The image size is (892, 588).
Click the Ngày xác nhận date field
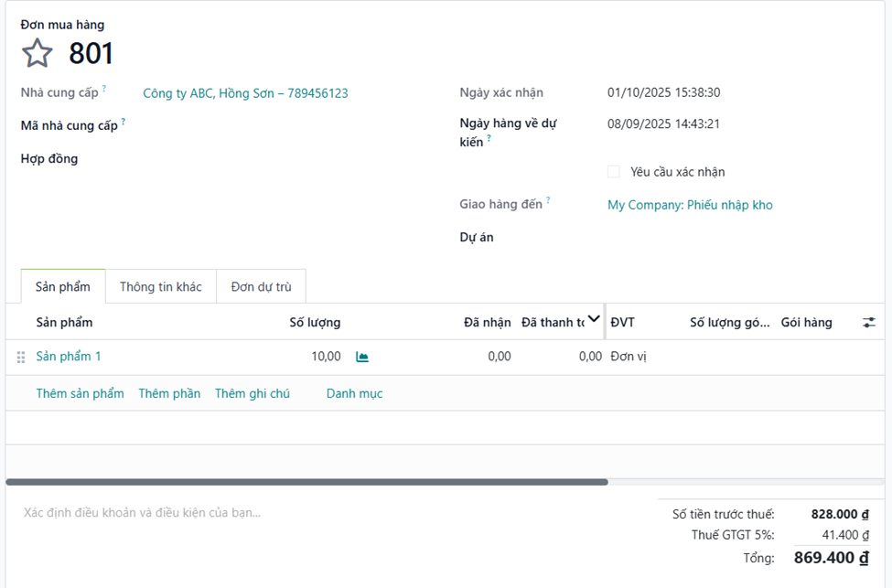click(663, 92)
